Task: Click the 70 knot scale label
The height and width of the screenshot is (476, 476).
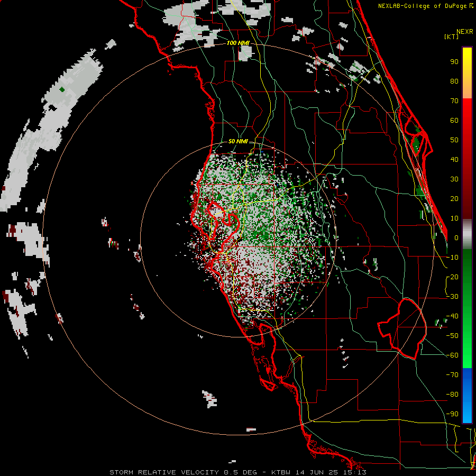Action: pyautogui.click(x=454, y=101)
